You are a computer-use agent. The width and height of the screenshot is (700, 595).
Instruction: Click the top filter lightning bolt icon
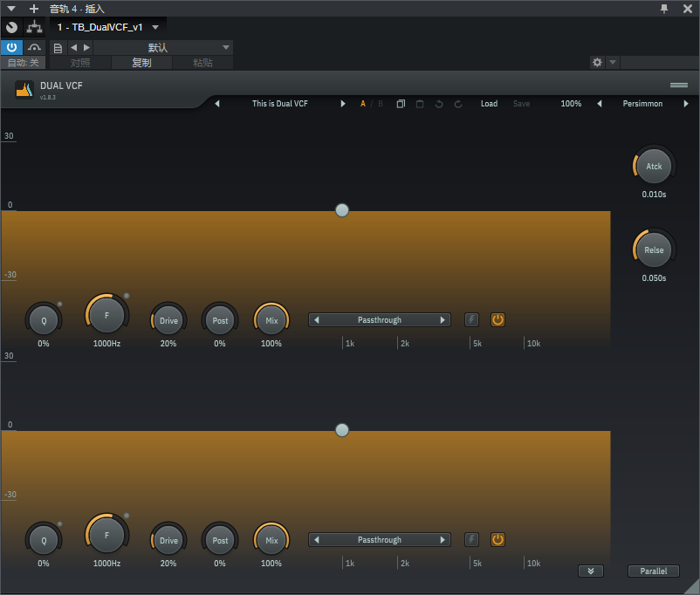(x=471, y=319)
